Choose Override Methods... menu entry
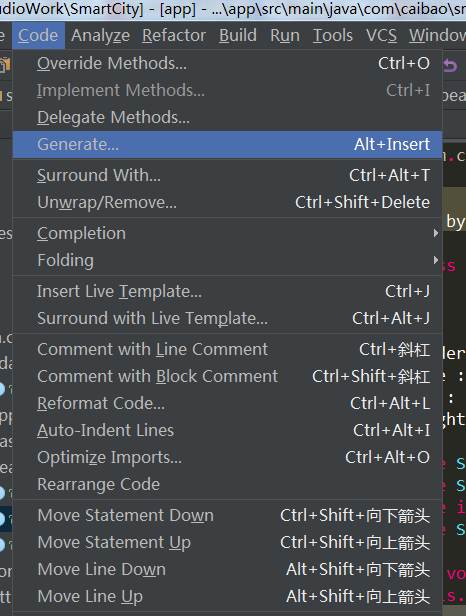This screenshot has height=616, width=466. (x=227, y=63)
